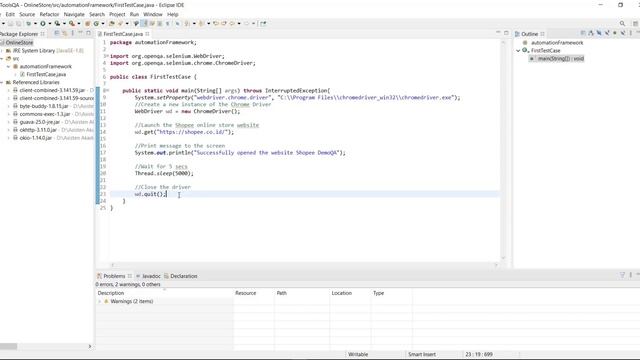
Task: Toggle Hide Fields in Outline toolbar
Action: pyautogui.click(x=599, y=33)
